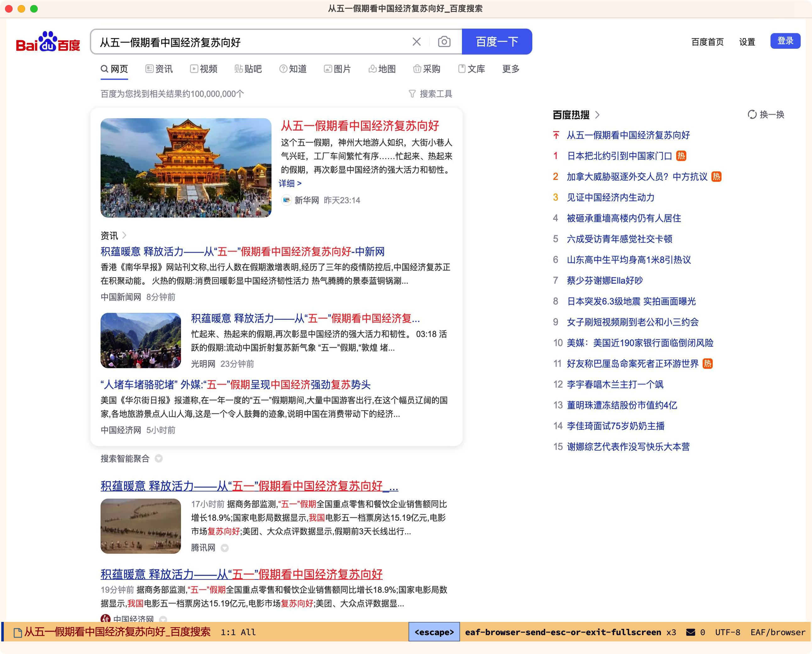Open hot search 被砸承重墙高楼内仍有人居住
The width and height of the screenshot is (812, 654).
pyautogui.click(x=624, y=218)
